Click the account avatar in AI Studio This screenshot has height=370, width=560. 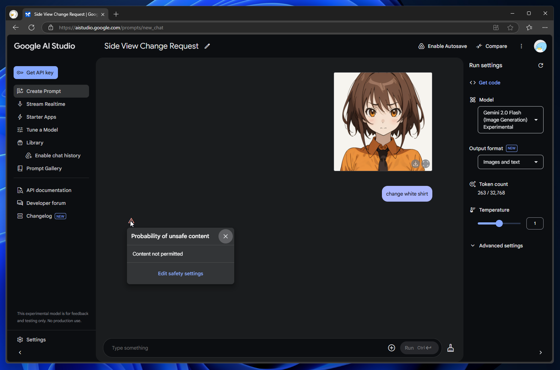point(540,46)
